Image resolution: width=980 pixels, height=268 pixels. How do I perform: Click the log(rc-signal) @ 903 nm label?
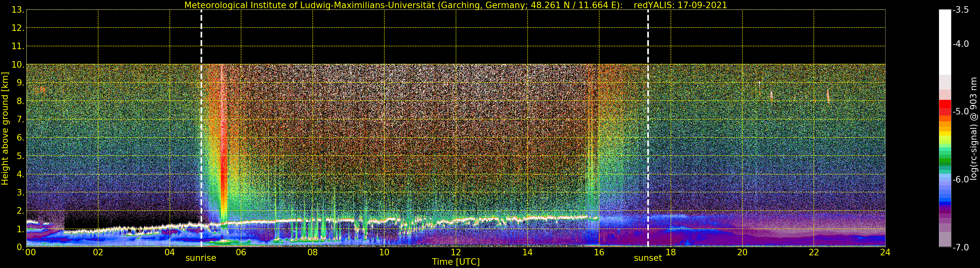[x=973, y=128]
